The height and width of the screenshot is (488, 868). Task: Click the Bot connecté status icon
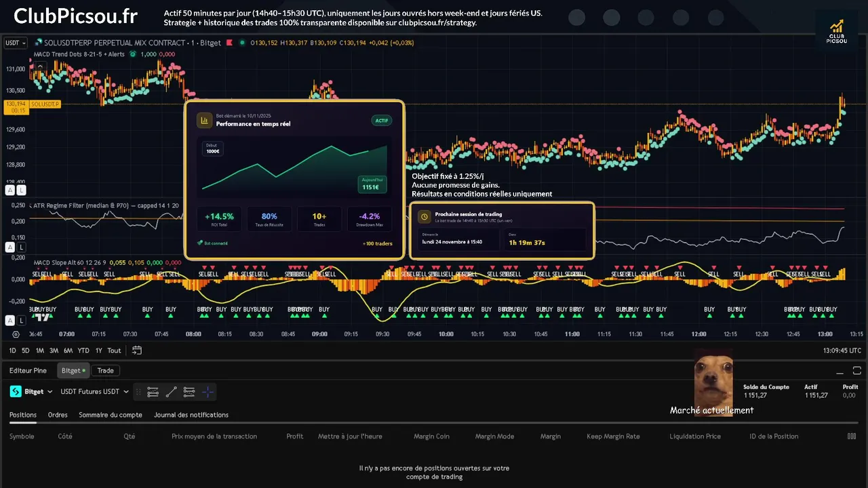click(200, 243)
